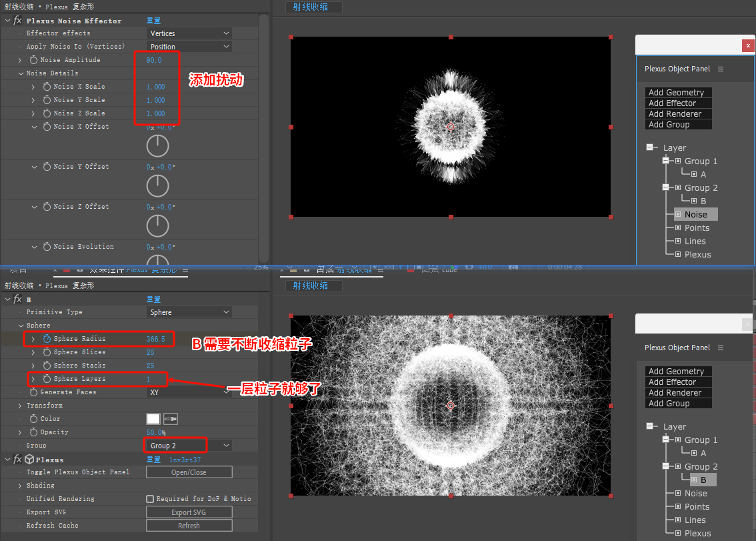Open Apply Noise To Position dropdown
This screenshot has width=756, height=541.
click(x=189, y=47)
